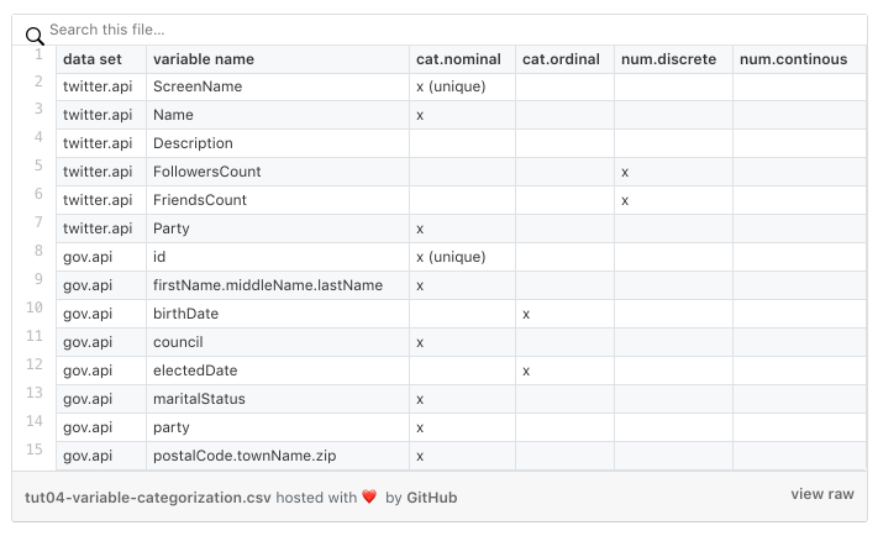Select the 'data set' column header
This screenshot has height=536, width=878.
[x=92, y=59]
